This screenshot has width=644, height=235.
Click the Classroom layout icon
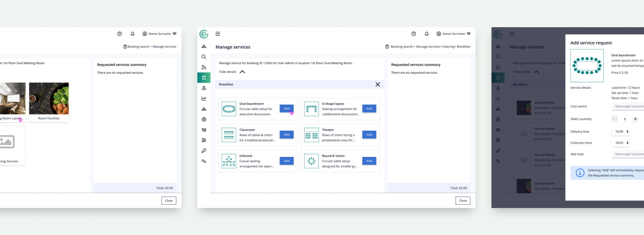pos(229,135)
